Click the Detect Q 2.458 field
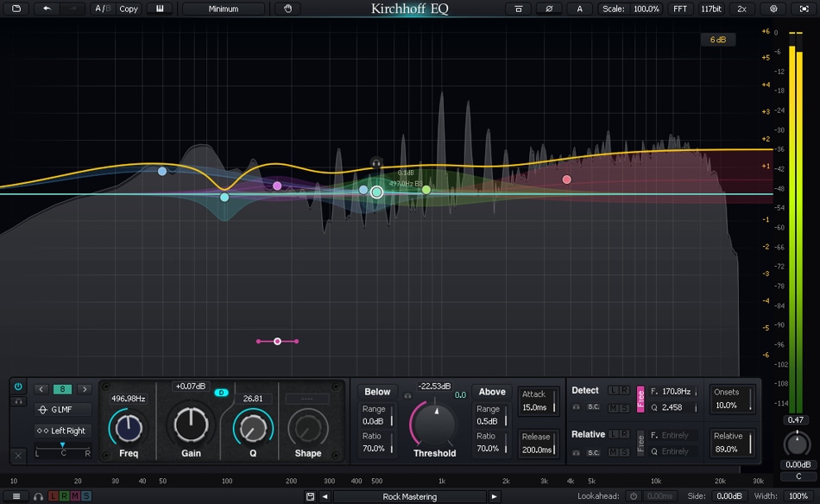Screen dimensions: 820x504 pos(674,407)
